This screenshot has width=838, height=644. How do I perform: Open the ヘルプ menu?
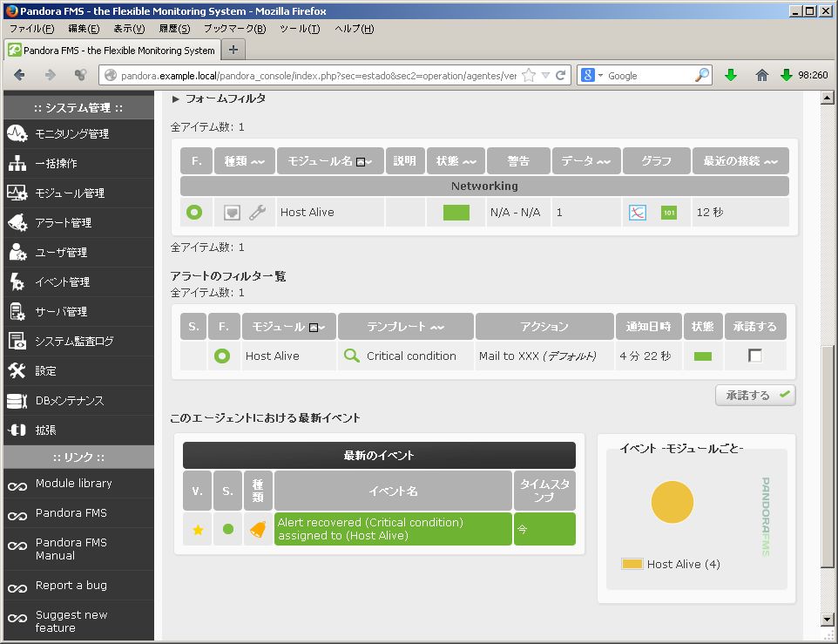(x=355, y=29)
